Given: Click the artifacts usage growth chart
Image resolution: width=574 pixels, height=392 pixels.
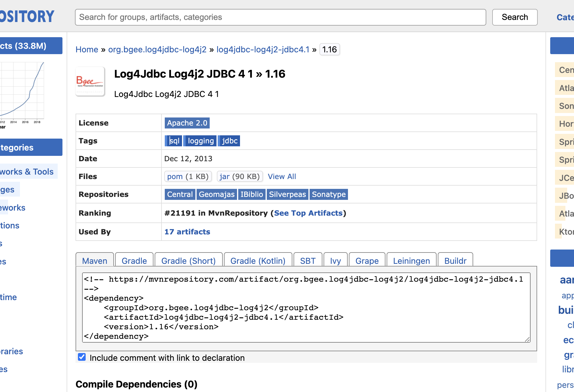Looking at the screenshot, I should (x=22, y=92).
